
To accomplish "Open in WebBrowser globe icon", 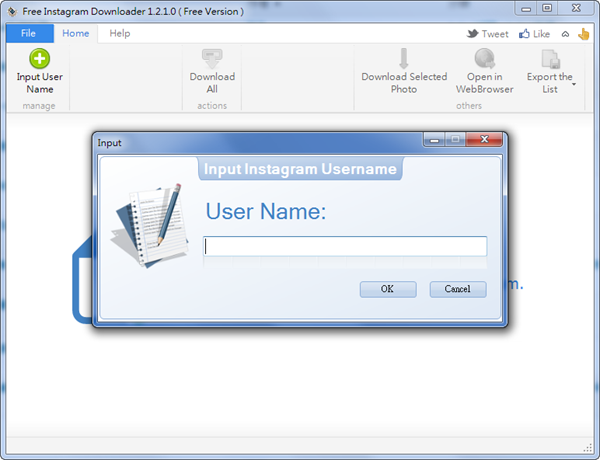I will tap(484, 59).
